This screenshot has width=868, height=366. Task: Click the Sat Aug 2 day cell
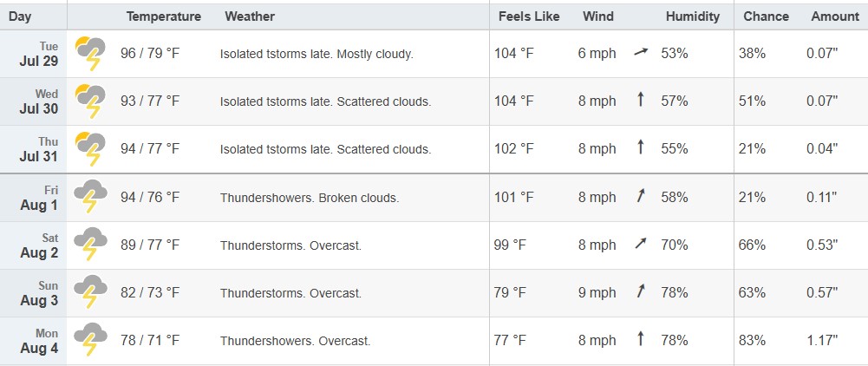[33, 245]
